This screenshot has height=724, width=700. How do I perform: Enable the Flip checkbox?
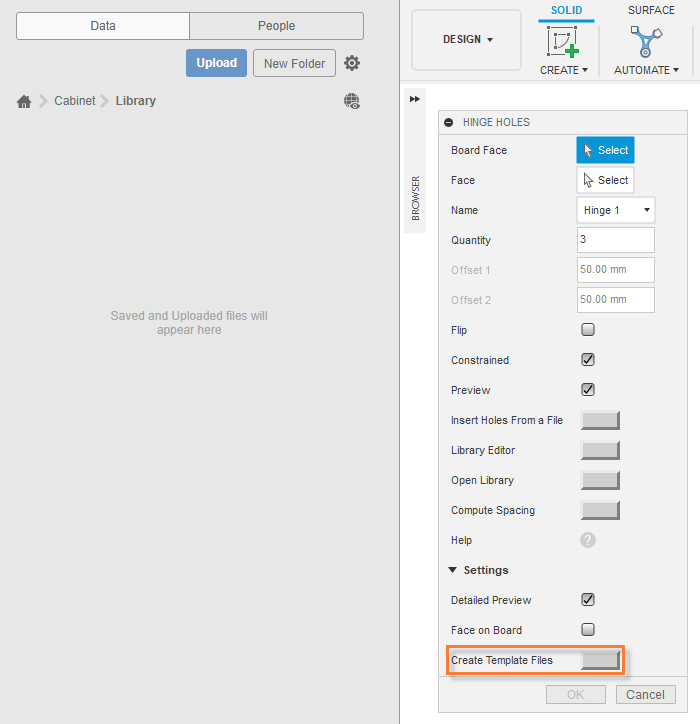(588, 330)
